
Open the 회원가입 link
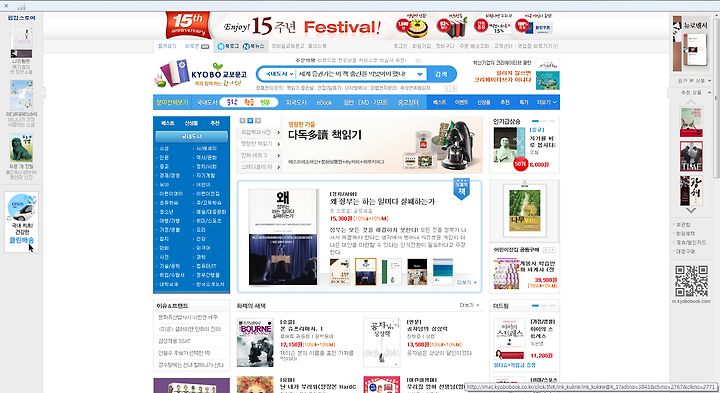point(421,46)
